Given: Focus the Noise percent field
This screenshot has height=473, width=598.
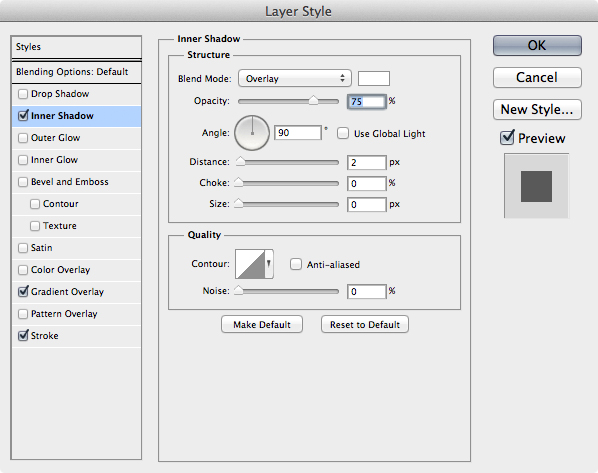Looking at the screenshot, I should pos(367,291).
